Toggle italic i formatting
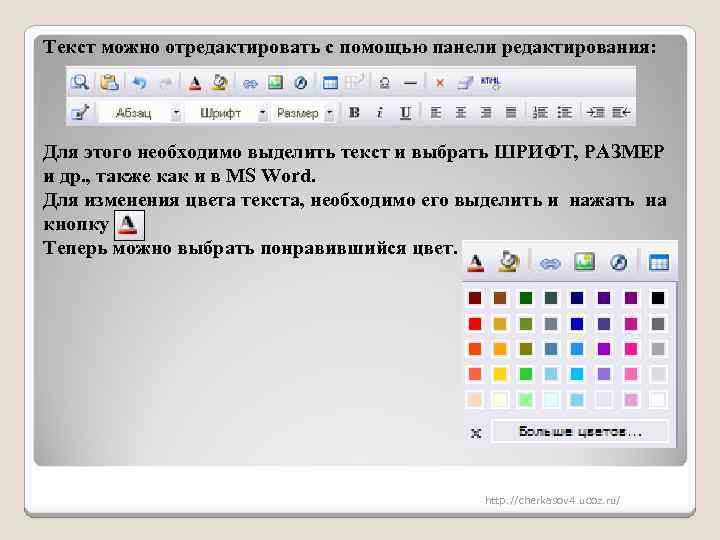The height and width of the screenshot is (540, 720). pos(380,112)
